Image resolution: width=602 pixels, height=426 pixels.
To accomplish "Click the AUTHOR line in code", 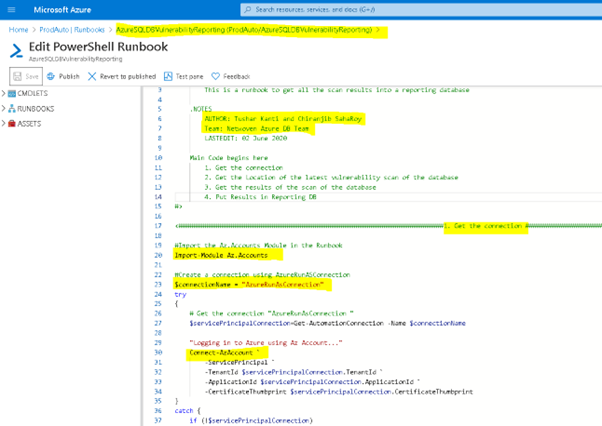I will pos(283,119).
